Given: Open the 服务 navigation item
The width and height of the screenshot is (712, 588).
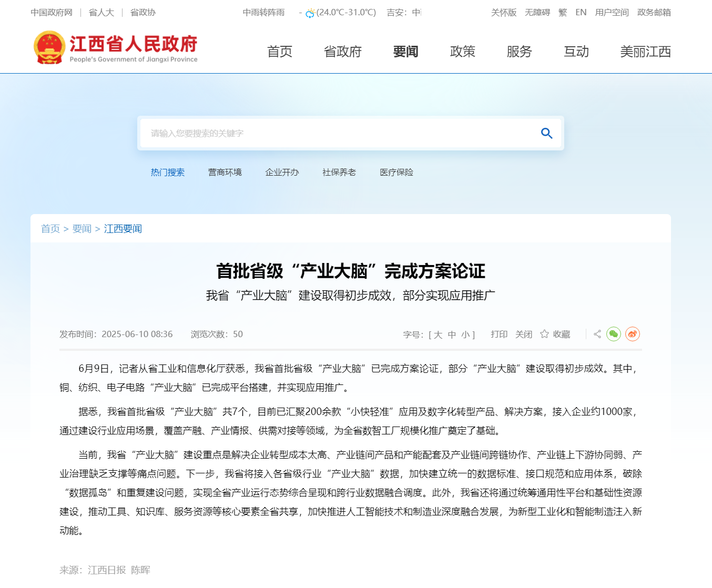Looking at the screenshot, I should point(520,52).
